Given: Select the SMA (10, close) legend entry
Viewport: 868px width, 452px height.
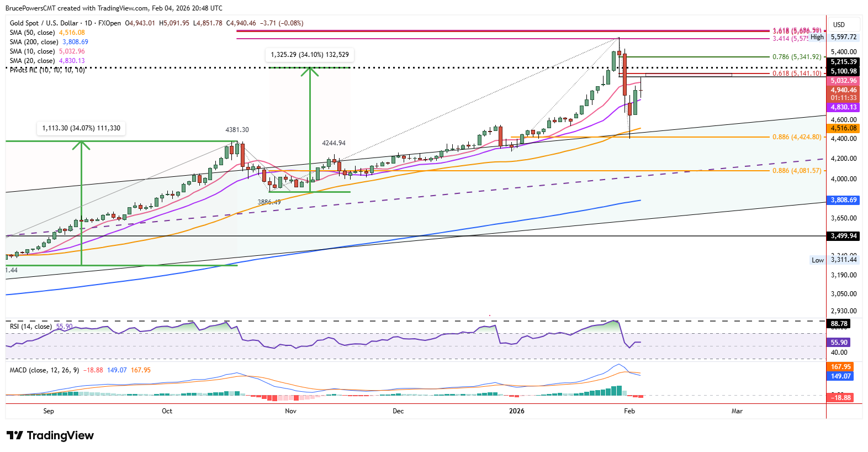Looking at the screenshot, I should (32, 51).
